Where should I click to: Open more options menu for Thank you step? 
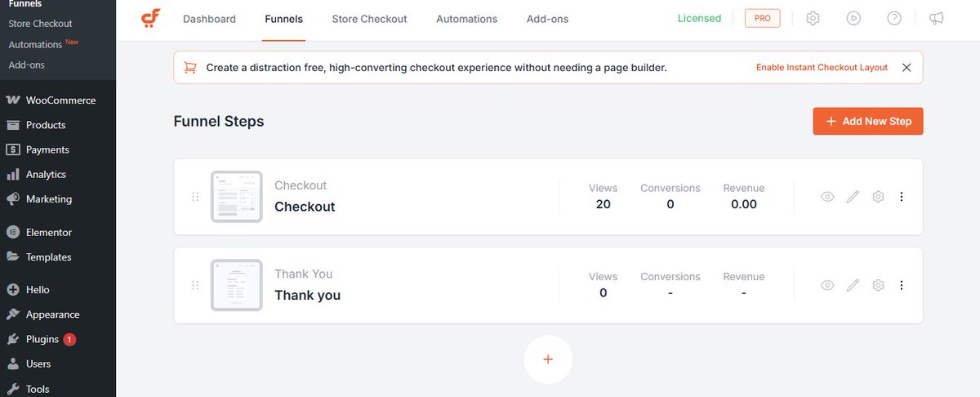[902, 285]
